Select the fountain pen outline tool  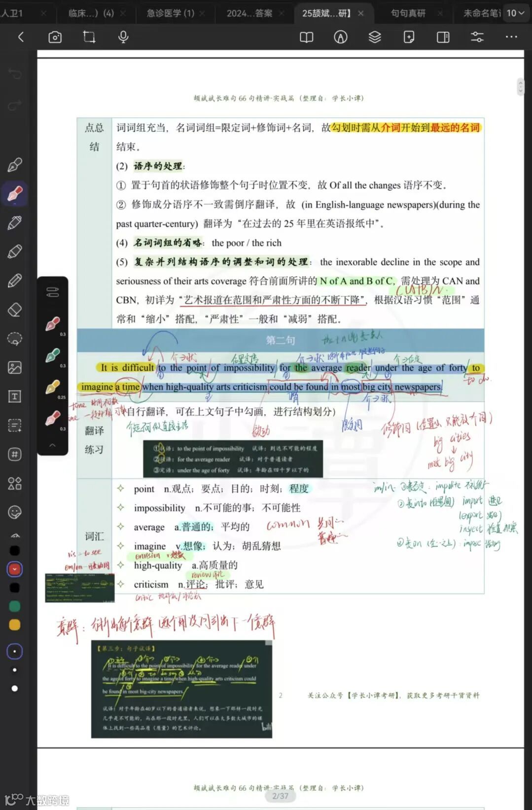click(15, 165)
